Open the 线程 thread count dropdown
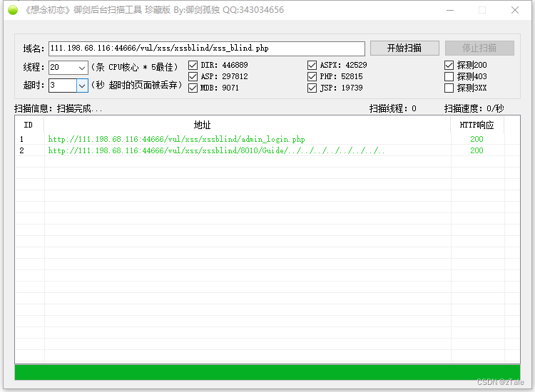The image size is (535, 392). tap(81, 68)
